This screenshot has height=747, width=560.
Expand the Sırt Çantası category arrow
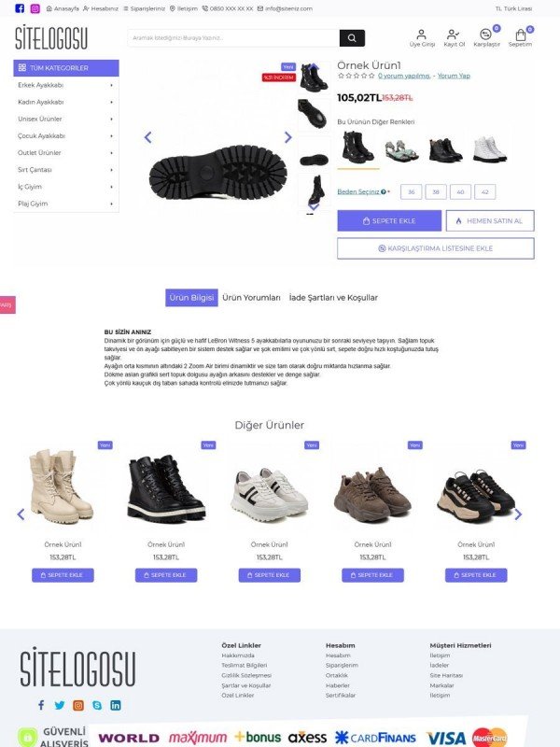click(111, 170)
